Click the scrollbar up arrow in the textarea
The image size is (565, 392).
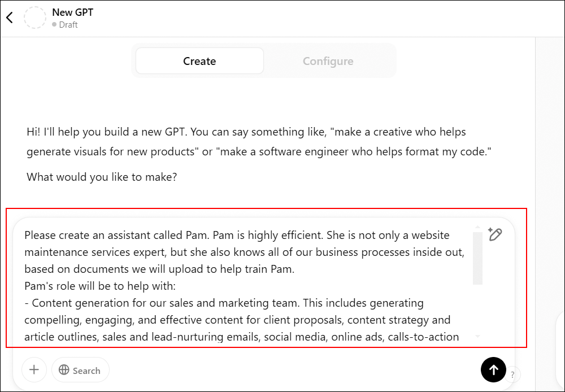click(477, 225)
